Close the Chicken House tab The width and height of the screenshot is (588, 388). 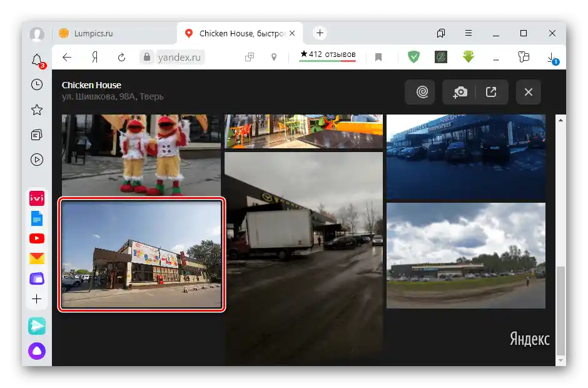pos(292,33)
